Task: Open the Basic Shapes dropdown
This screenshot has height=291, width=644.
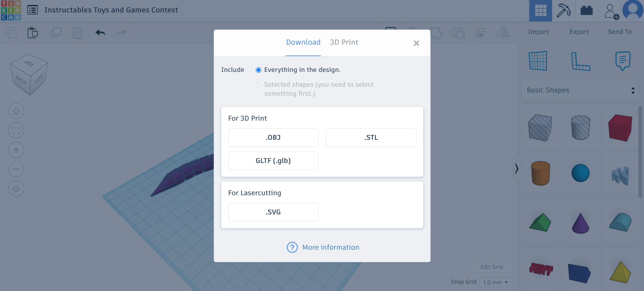Action: click(581, 90)
